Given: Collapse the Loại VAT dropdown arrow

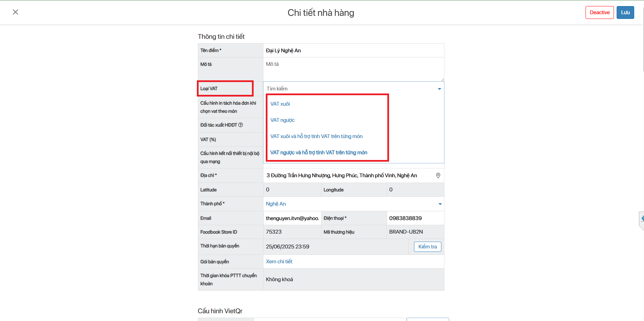Looking at the screenshot, I should click(439, 89).
